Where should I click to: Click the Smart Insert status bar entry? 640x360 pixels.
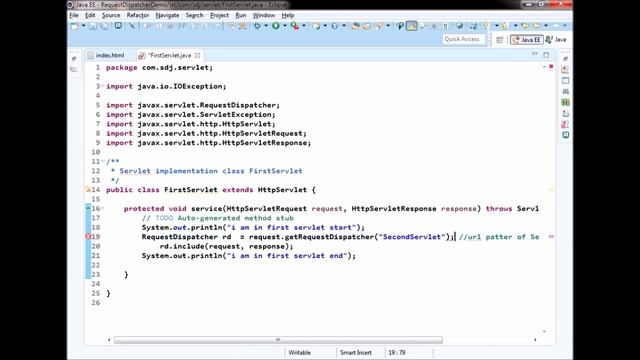356,353
